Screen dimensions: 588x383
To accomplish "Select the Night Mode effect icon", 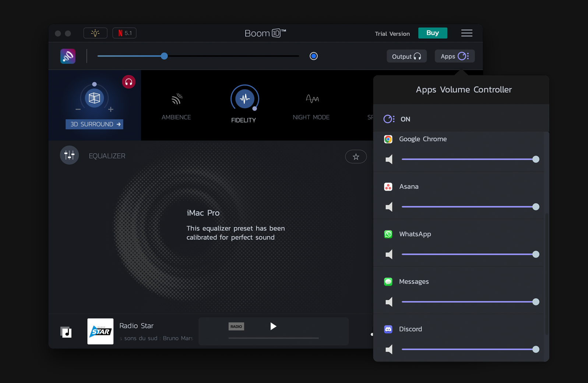I will tap(311, 99).
